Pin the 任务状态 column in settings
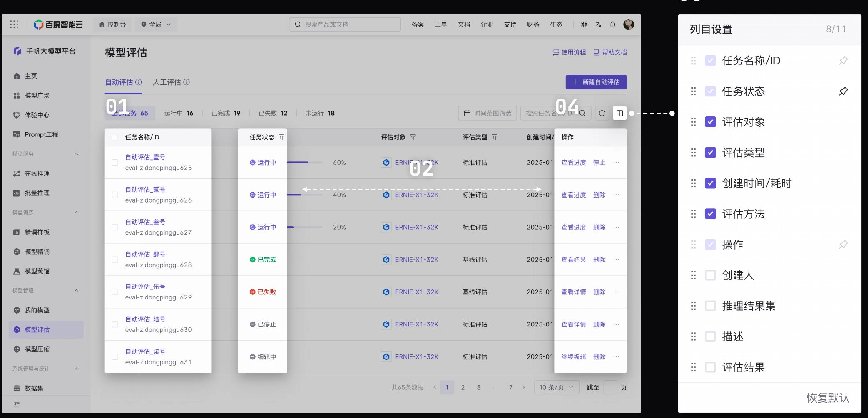 point(843,91)
